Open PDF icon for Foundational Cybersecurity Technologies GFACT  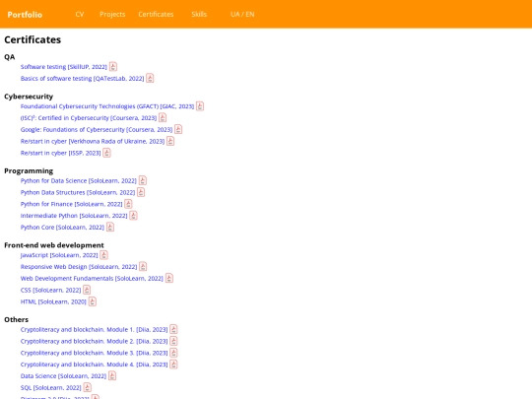click(200, 106)
